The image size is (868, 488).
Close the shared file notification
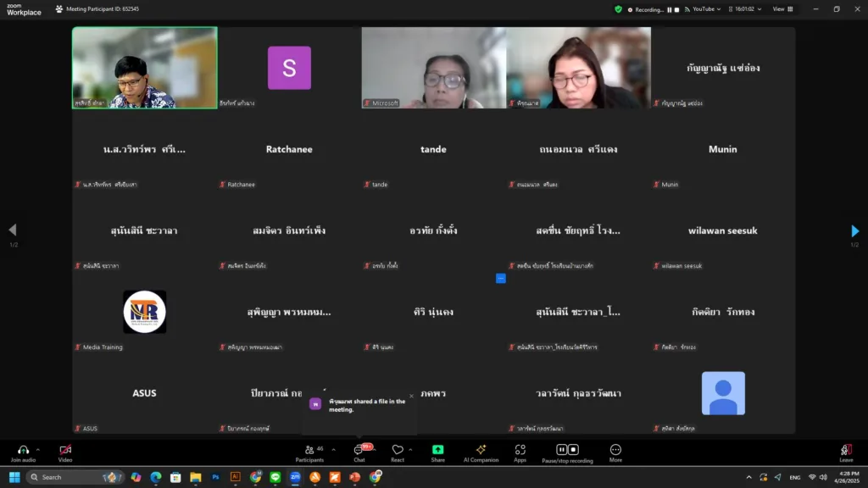pos(411,396)
